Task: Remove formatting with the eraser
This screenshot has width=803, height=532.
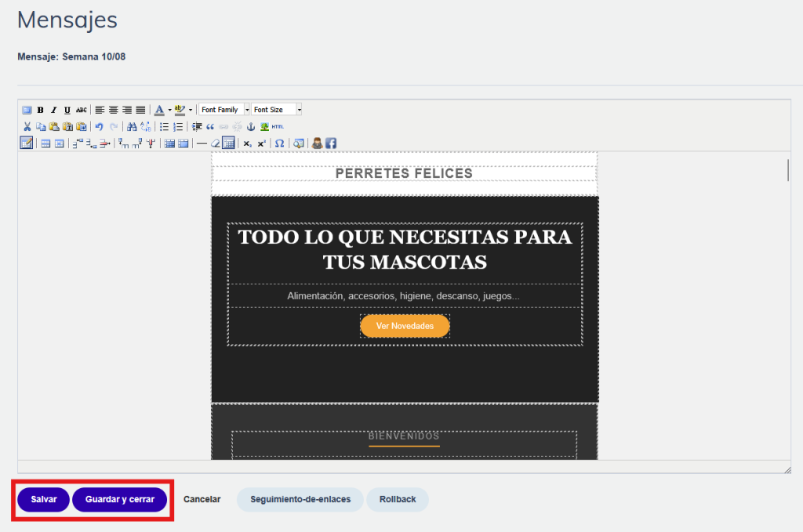Action: (x=215, y=143)
